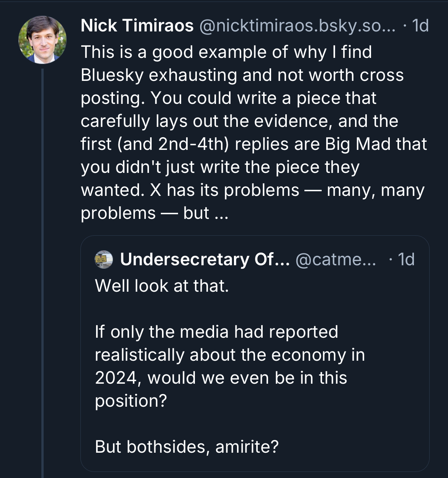Open the @nicktimiraos.bsky.so handle link
Viewport: 448px width, 478px height.
[x=297, y=26]
